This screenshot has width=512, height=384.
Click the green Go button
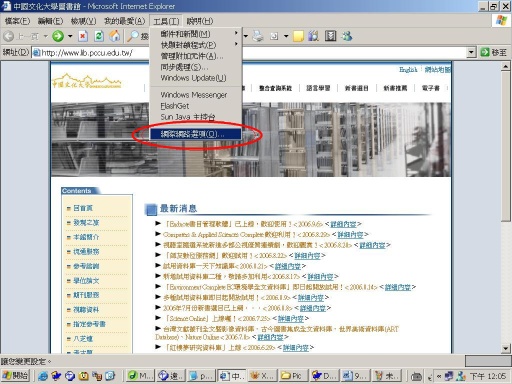pyautogui.click(x=494, y=52)
